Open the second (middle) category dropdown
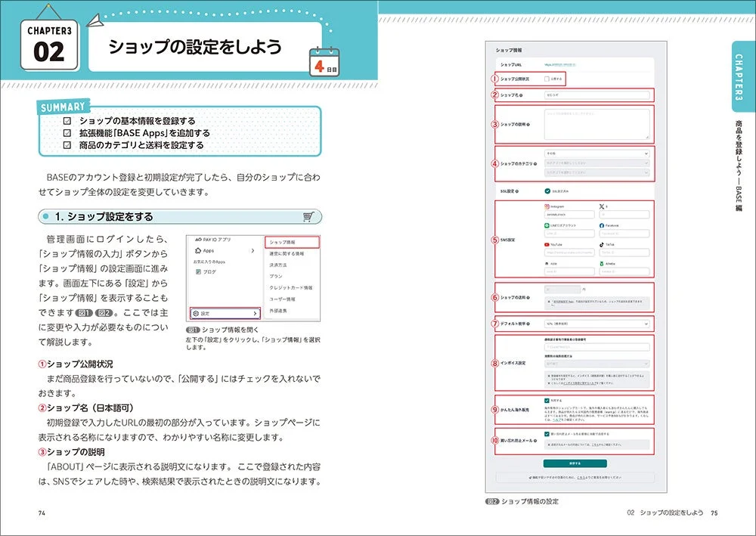The image size is (756, 536). click(x=597, y=163)
